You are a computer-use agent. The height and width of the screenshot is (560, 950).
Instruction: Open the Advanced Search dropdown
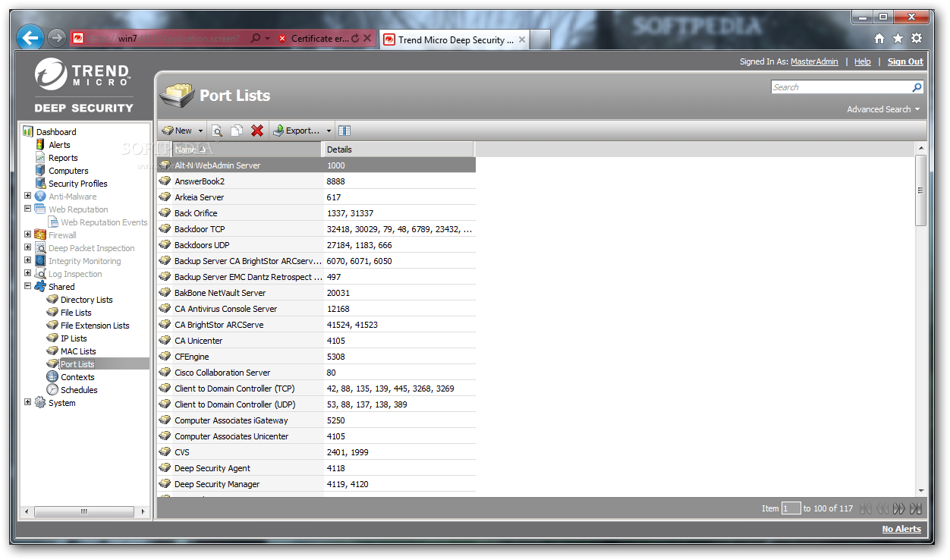click(883, 109)
